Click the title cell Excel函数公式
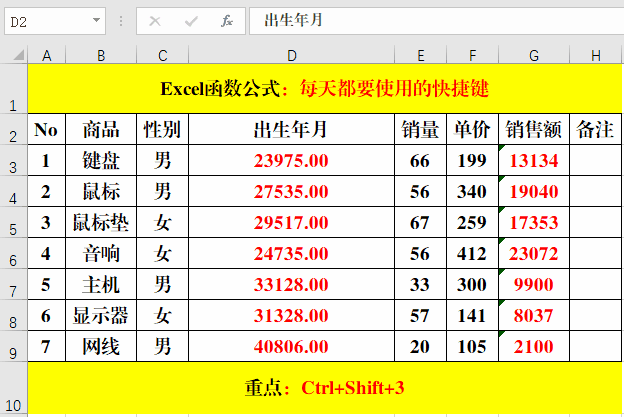 point(325,89)
